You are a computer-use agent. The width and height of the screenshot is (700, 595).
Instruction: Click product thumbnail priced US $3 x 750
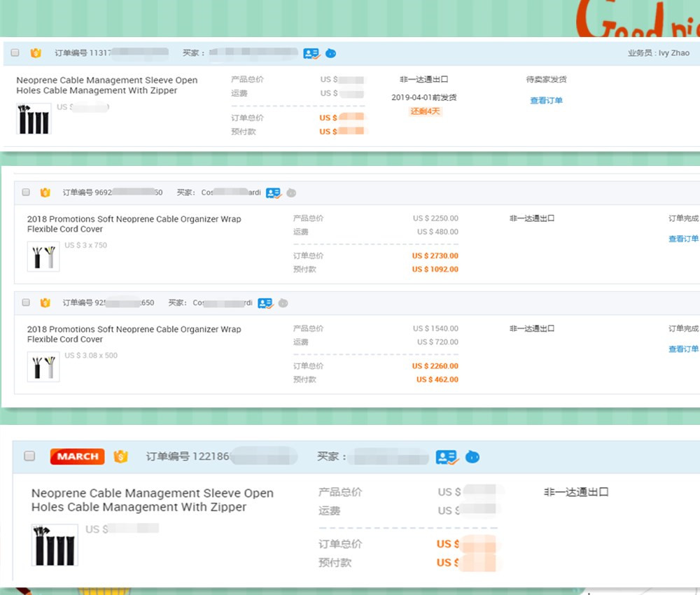click(x=43, y=256)
